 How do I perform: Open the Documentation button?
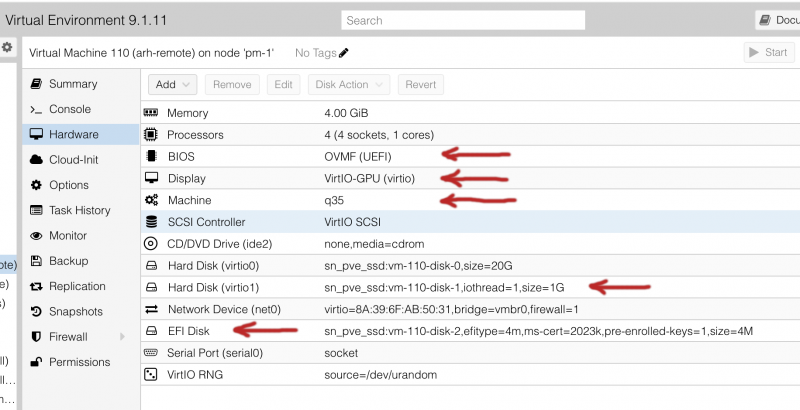coord(778,20)
